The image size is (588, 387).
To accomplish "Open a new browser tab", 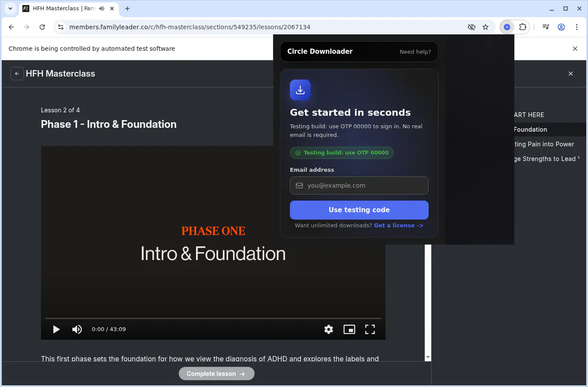I will 127,9.
